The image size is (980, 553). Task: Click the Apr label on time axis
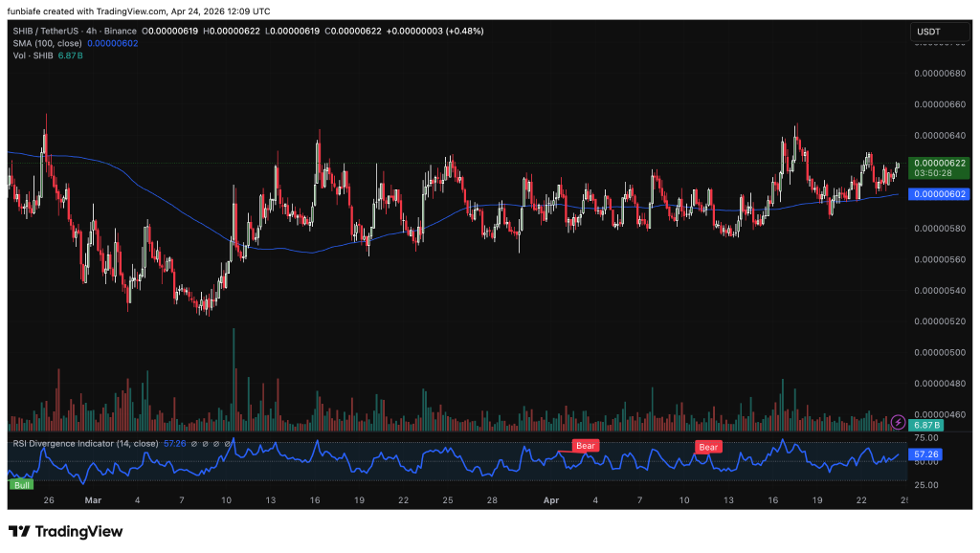pyautogui.click(x=550, y=499)
